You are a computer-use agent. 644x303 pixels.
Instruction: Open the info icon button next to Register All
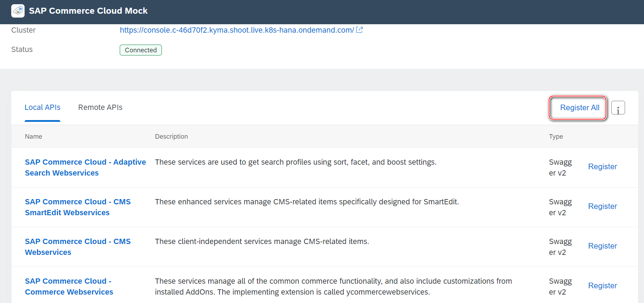click(618, 108)
